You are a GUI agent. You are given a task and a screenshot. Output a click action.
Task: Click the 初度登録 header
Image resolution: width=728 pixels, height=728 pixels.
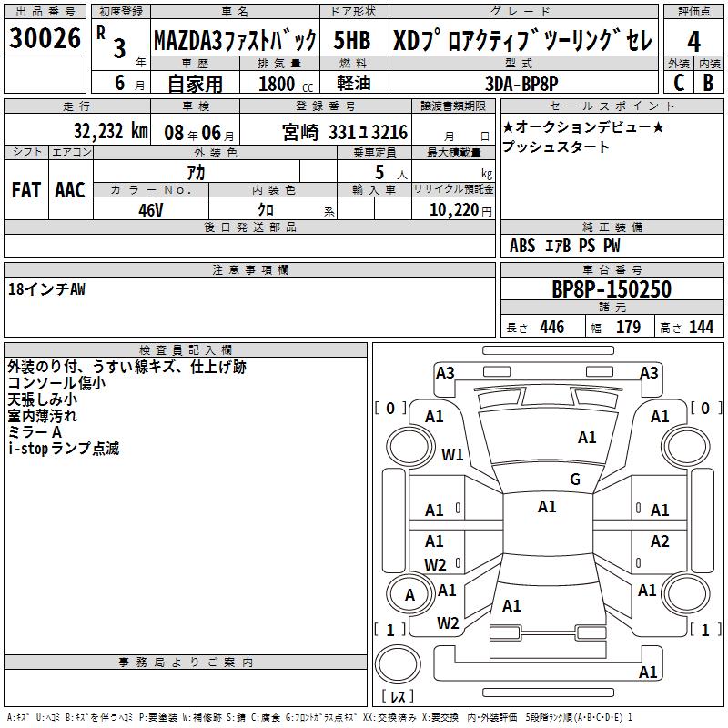coord(121,12)
